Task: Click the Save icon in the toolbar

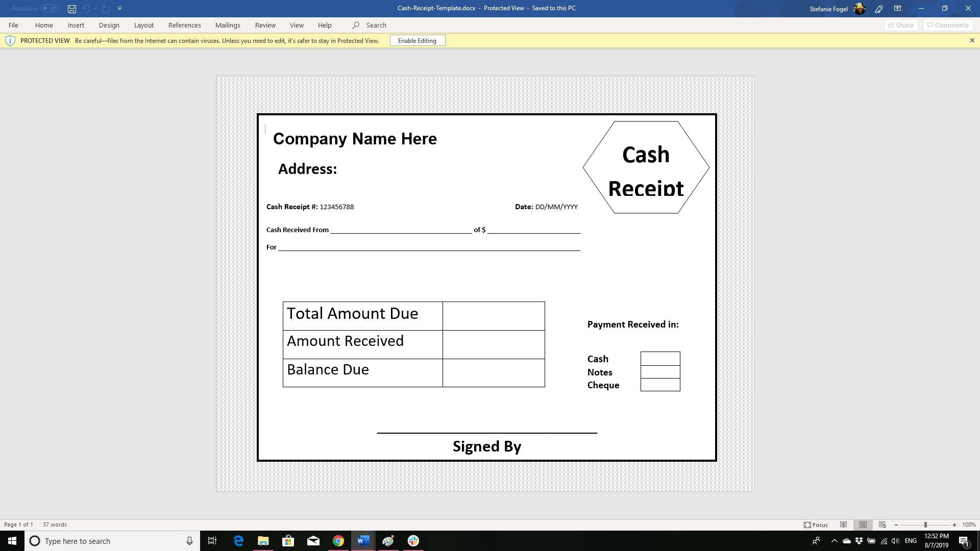Action: (x=72, y=8)
